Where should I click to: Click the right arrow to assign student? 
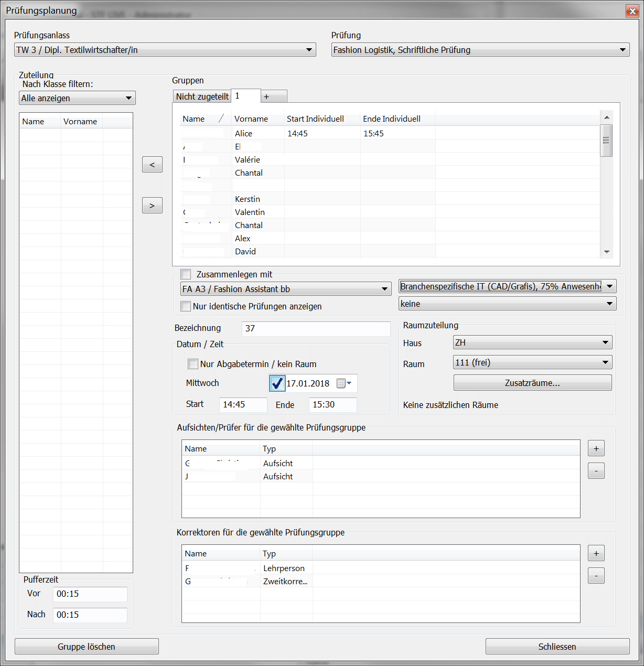(x=152, y=206)
